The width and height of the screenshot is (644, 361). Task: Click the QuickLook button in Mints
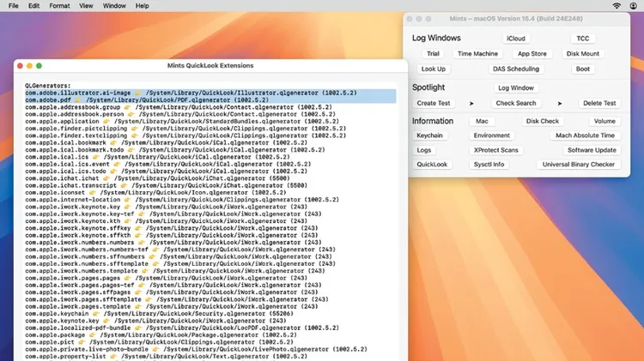coord(432,164)
